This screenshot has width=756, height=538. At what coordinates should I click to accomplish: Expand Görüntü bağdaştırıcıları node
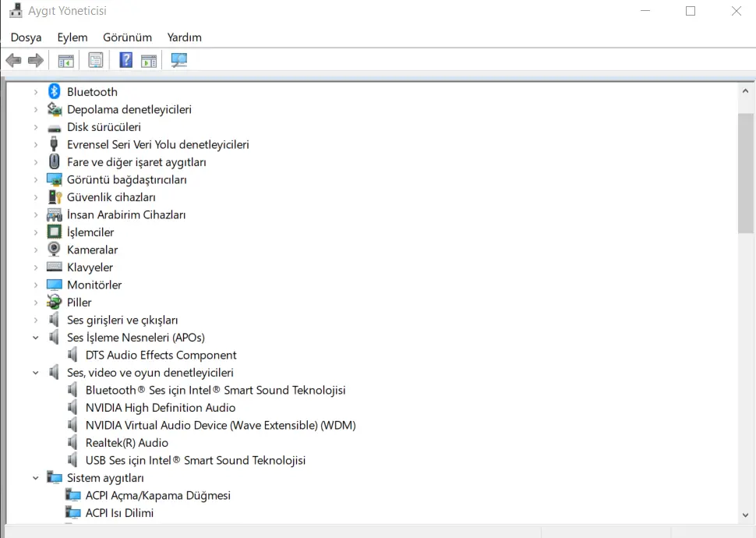36,179
